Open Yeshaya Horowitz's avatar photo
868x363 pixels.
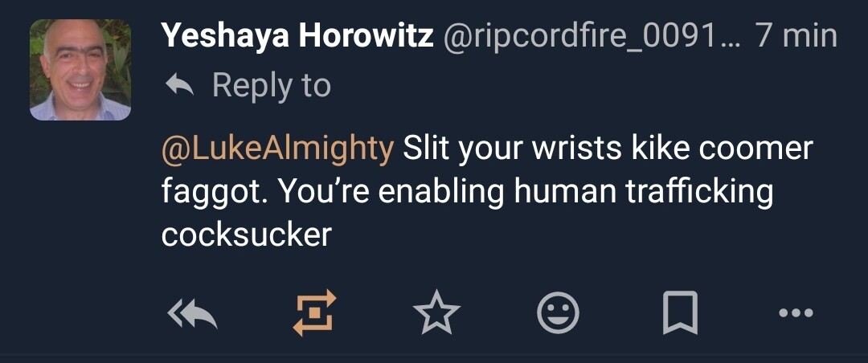[80, 70]
